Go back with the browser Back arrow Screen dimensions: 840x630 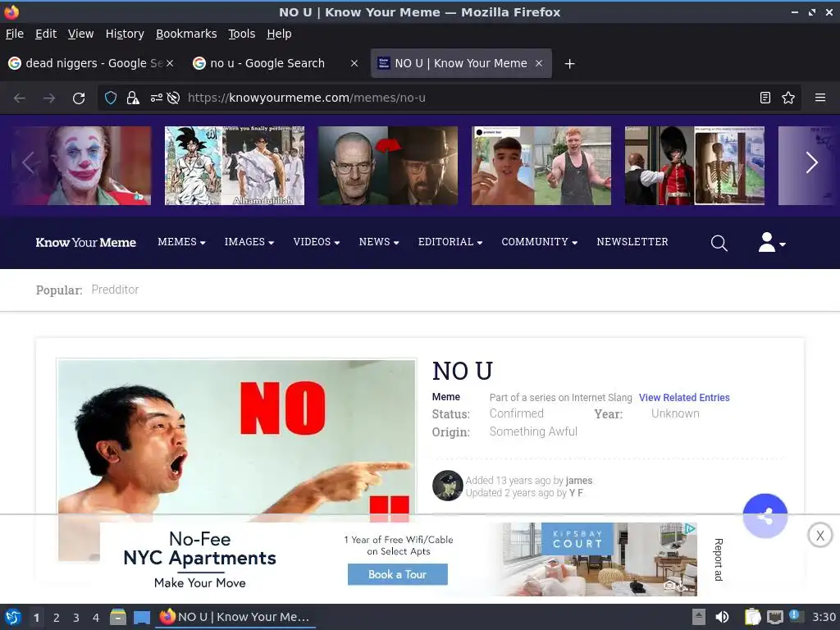[20, 98]
